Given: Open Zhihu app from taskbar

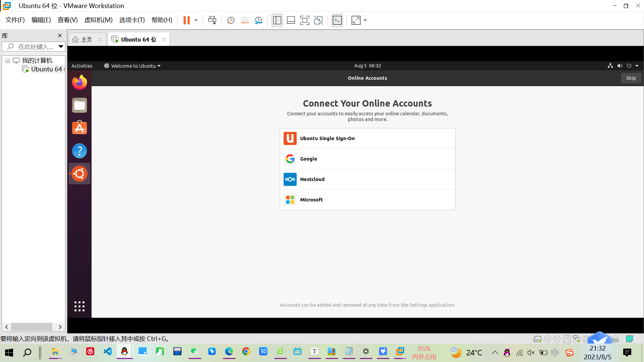Looking at the screenshot, I should click(x=263, y=352).
